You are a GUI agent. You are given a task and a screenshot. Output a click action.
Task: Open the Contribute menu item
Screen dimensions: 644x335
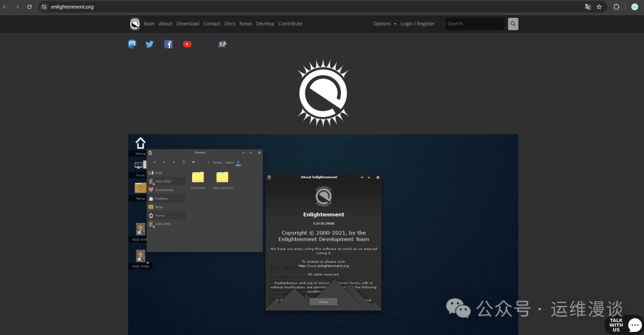(290, 24)
